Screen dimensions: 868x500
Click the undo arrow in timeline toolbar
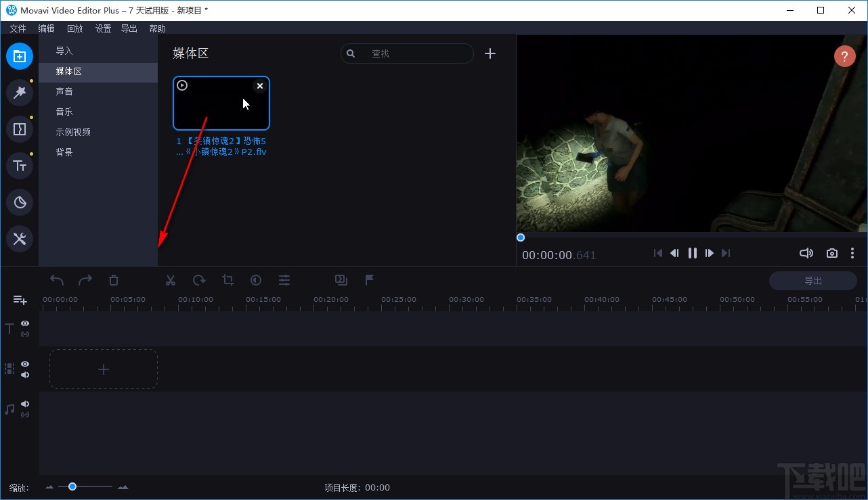pyautogui.click(x=57, y=280)
